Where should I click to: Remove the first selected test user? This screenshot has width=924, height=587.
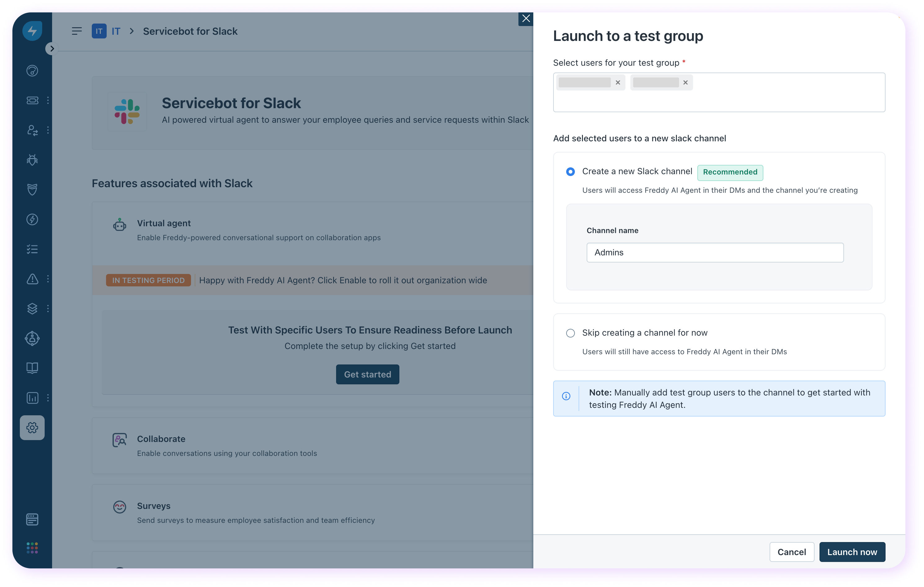[618, 82]
